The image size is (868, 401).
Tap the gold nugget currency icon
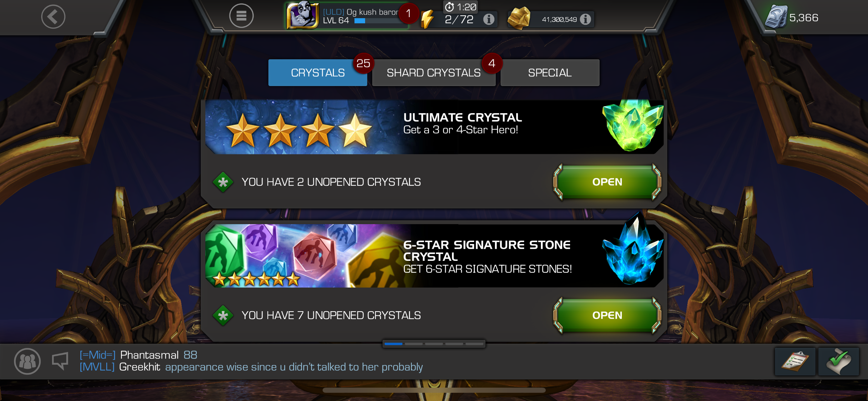(519, 18)
